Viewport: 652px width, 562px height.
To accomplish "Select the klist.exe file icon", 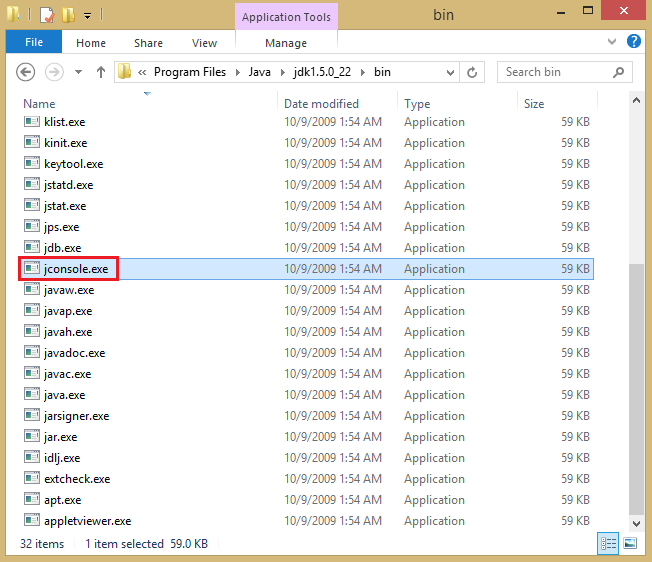I will [x=32, y=121].
